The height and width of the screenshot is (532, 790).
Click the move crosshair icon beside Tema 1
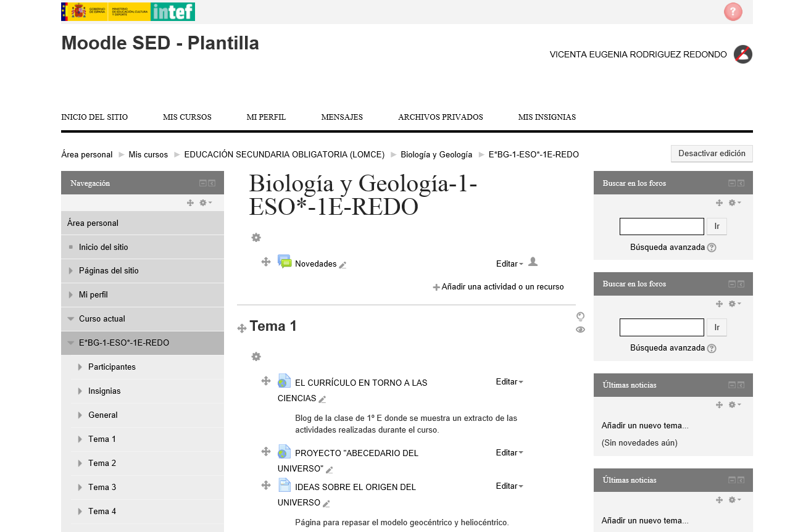coord(241,328)
